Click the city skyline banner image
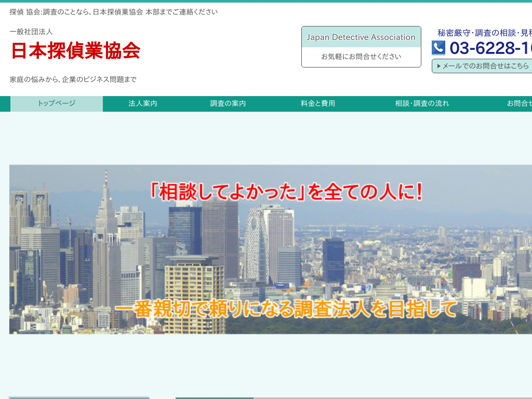This screenshot has width=532, height=399. click(x=270, y=249)
